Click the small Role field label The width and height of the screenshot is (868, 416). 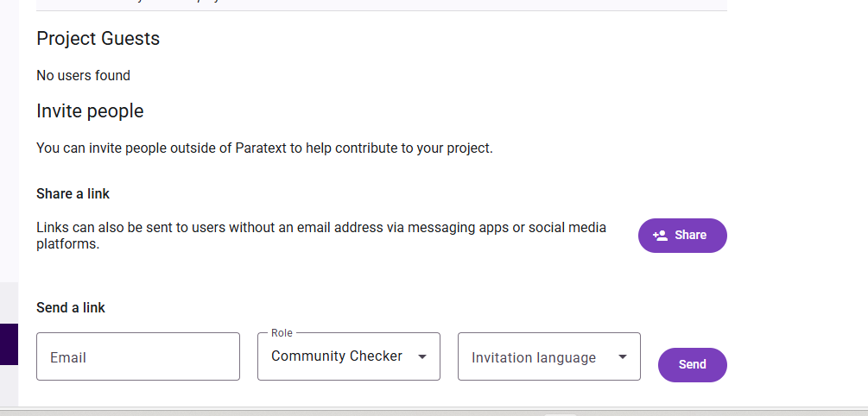point(282,333)
